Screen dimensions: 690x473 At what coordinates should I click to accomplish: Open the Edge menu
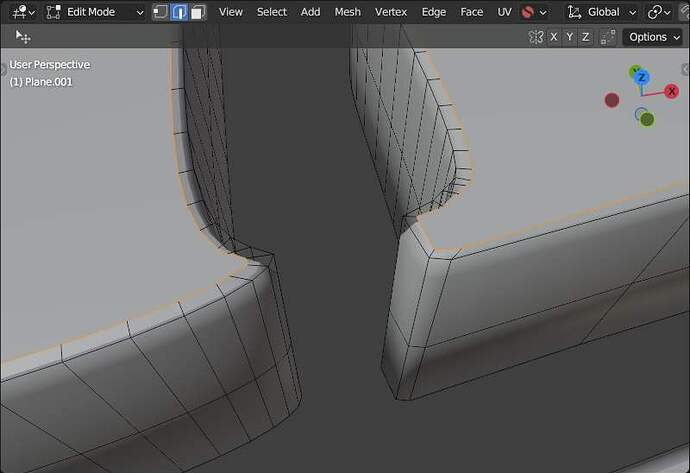point(433,12)
